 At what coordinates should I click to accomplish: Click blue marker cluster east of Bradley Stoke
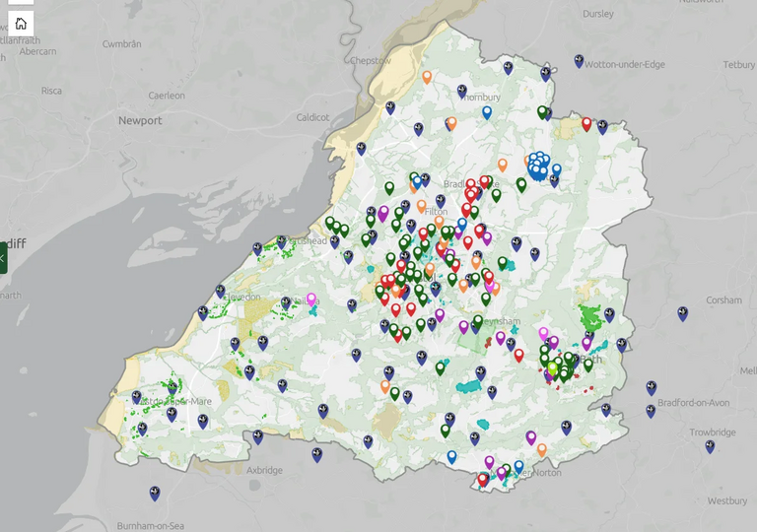click(x=538, y=166)
